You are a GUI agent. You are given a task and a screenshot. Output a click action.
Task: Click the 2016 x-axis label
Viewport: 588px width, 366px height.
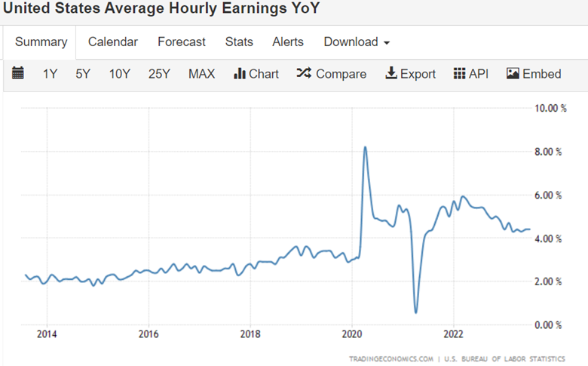(x=149, y=334)
